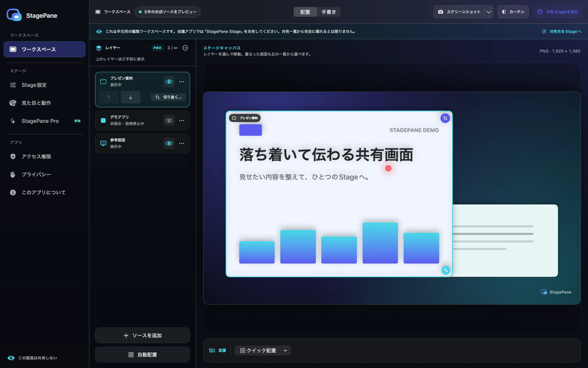
Task: Hide the プレゼン資料 layer with eye toggle
Action: pyautogui.click(x=169, y=82)
